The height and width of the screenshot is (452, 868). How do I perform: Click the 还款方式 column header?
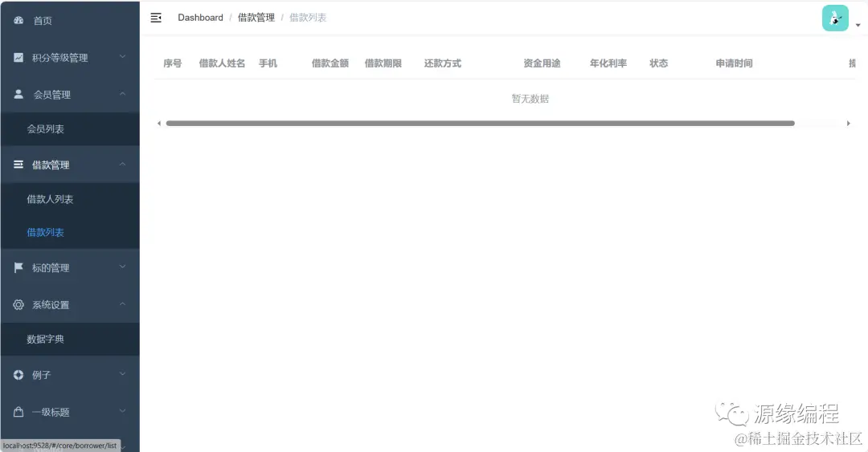point(443,63)
